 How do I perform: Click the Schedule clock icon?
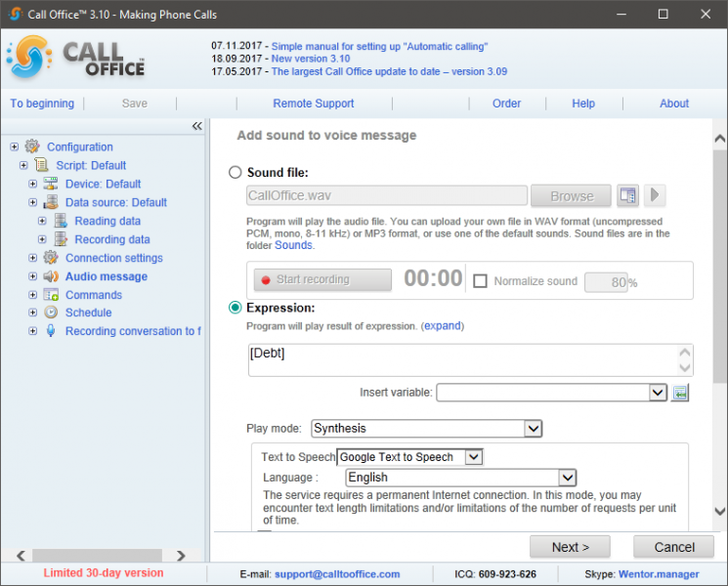(x=51, y=313)
